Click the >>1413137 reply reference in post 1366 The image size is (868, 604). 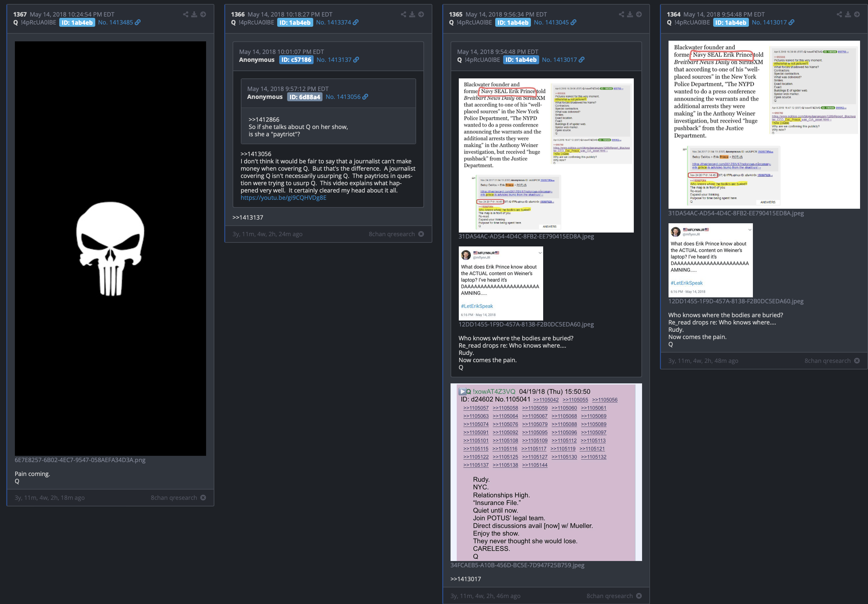click(248, 217)
